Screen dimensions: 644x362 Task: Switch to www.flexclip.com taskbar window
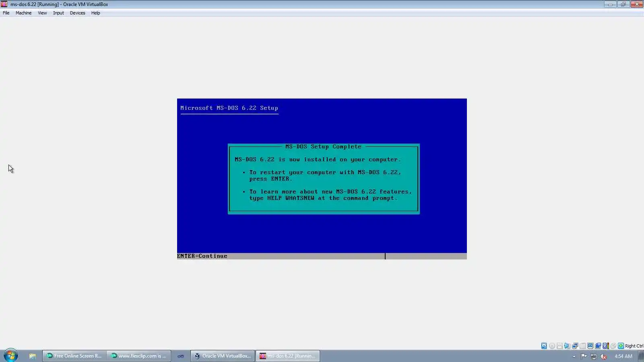click(139, 356)
